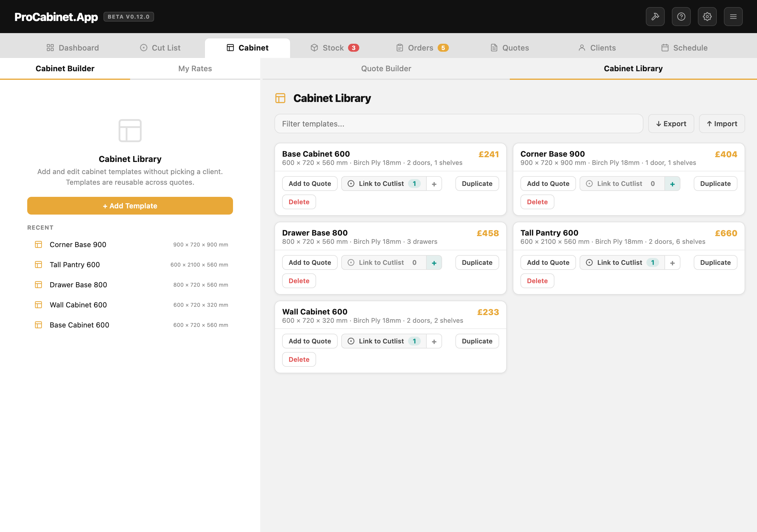Click the £660 price on Tall Pantry 600
Image resolution: width=757 pixels, height=532 pixels.
726,233
